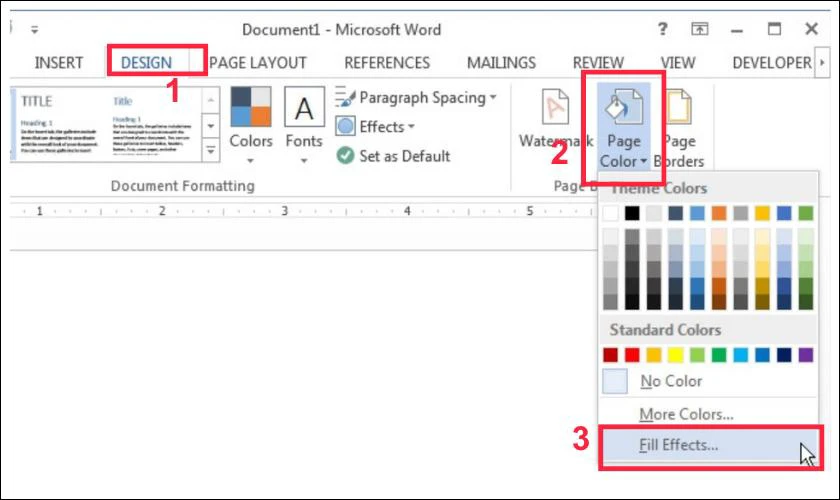Open the MAILINGS tab
840x500 pixels.
(501, 63)
